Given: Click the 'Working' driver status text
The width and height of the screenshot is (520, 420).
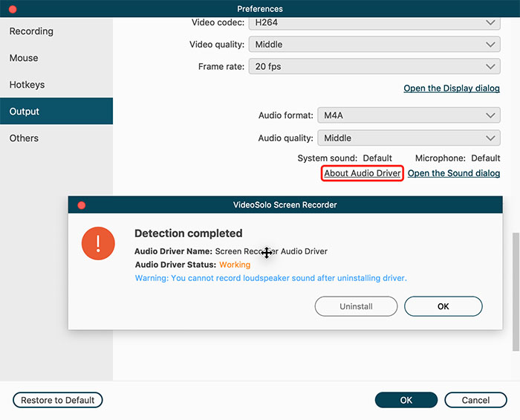Looking at the screenshot, I should click(235, 265).
